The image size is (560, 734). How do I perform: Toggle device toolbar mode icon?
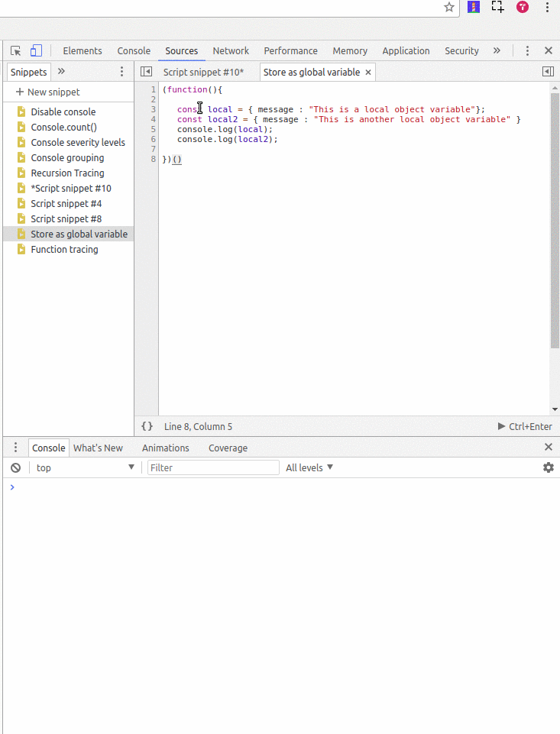pyautogui.click(x=36, y=50)
